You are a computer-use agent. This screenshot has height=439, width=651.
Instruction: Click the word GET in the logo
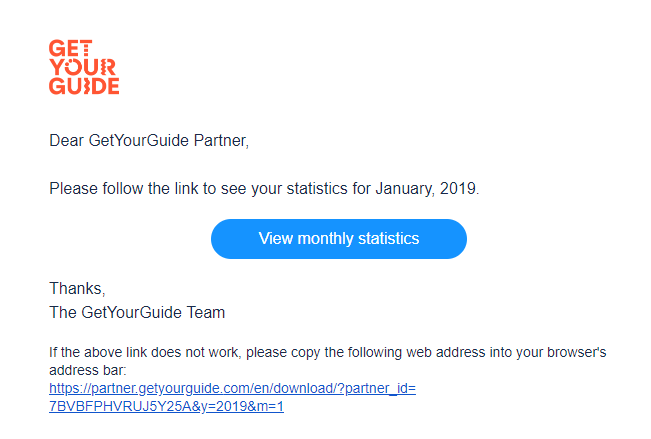coord(71,48)
